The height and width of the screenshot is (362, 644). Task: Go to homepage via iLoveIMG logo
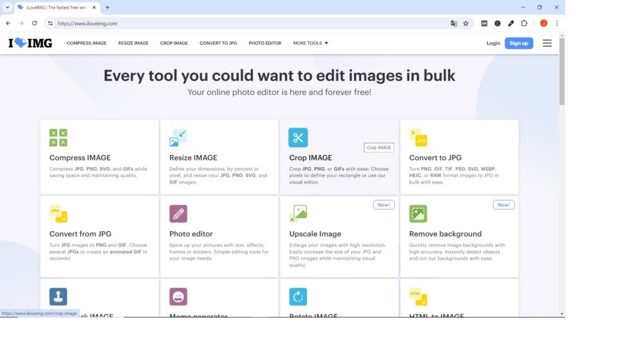coord(30,43)
